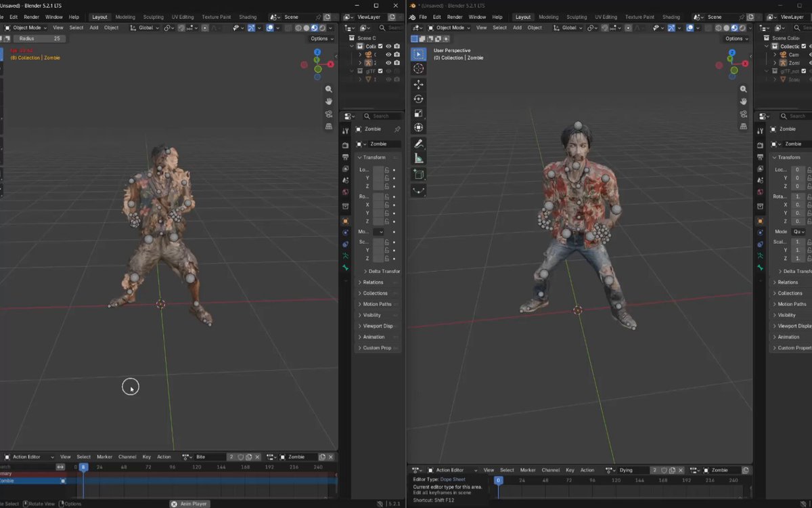812x508 pixels.
Task: Open Channel menu in right Action Editor
Action: tap(551, 470)
